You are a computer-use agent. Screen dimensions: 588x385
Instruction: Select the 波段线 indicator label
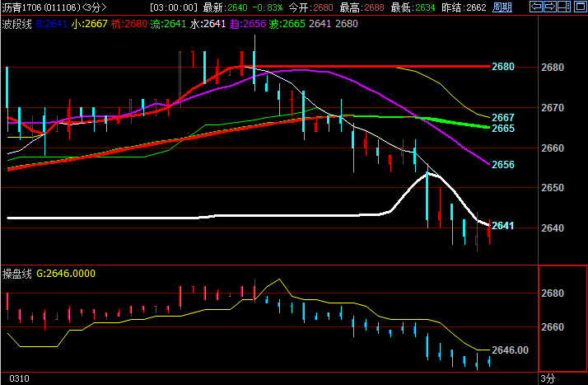pos(16,24)
